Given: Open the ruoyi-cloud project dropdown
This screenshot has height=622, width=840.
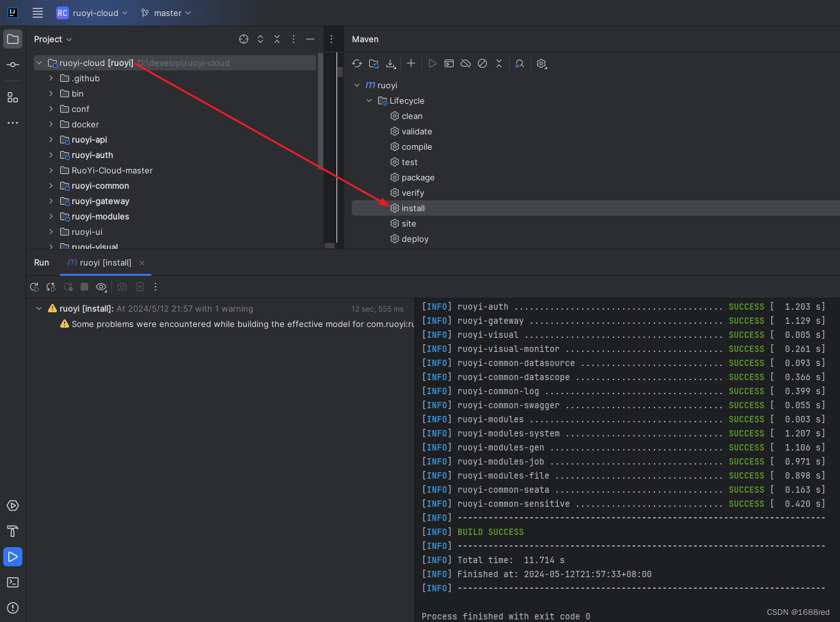Looking at the screenshot, I should tap(93, 13).
